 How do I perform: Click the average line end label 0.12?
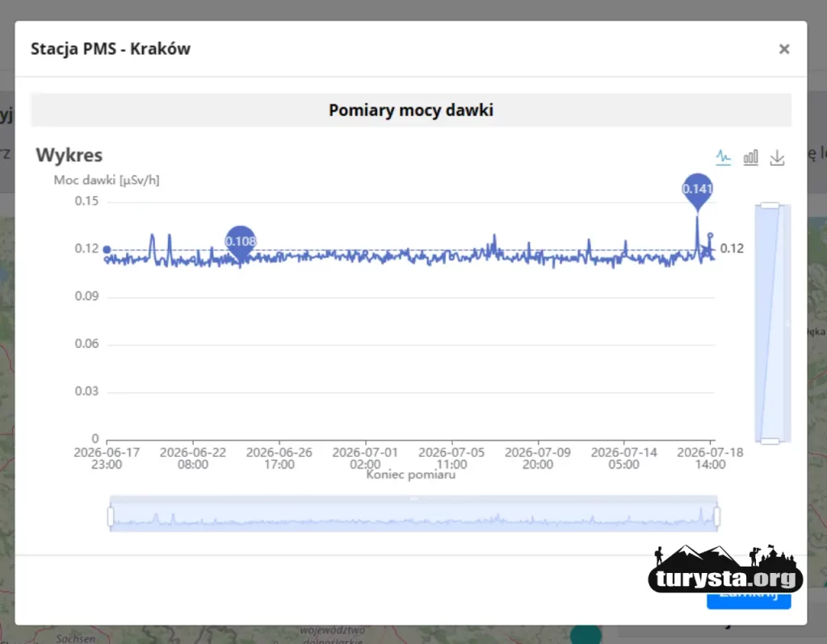pos(732,249)
